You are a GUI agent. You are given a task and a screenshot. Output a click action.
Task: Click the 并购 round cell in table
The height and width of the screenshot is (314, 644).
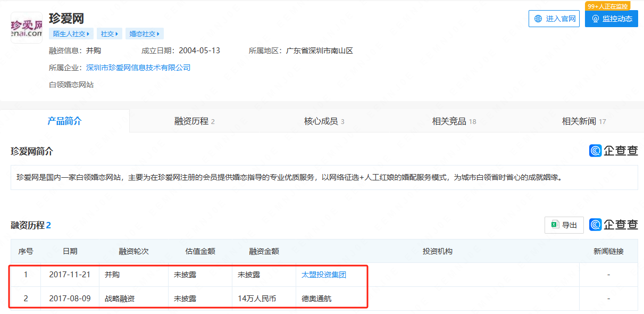point(133,275)
